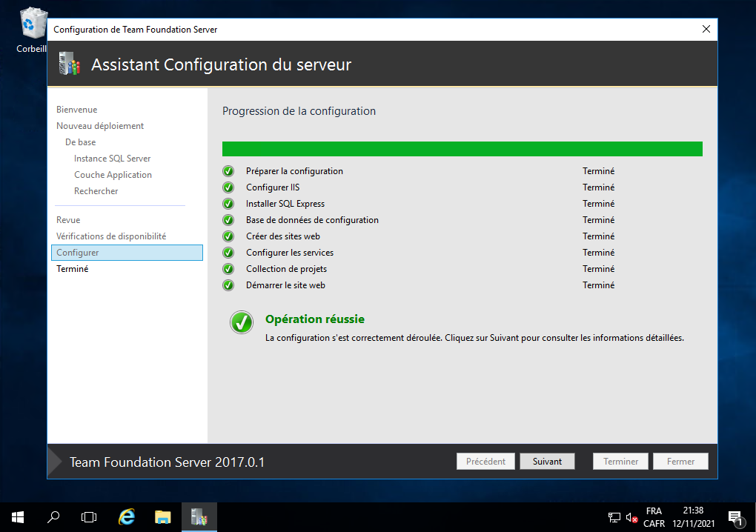Image resolution: width=756 pixels, height=532 pixels.
Task: Open the notification center
Action: pyautogui.click(x=735, y=517)
